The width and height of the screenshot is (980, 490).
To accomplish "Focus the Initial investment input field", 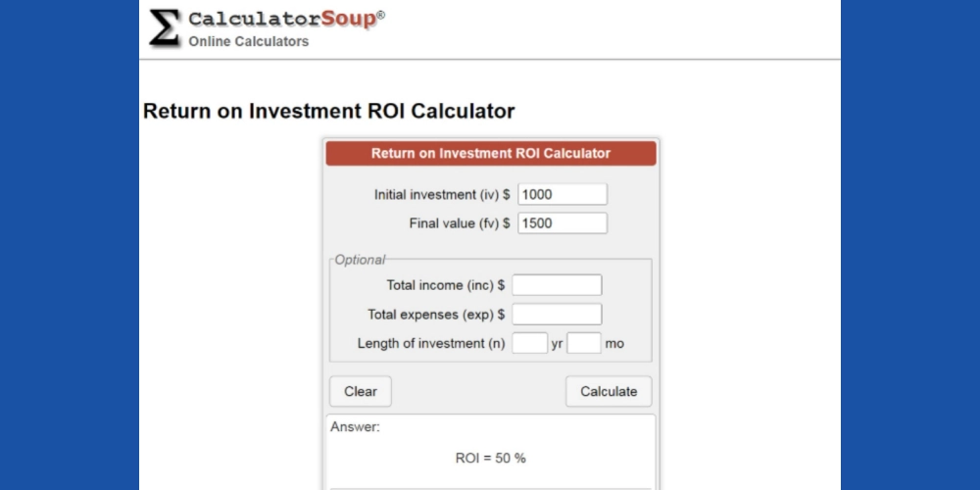I will click(562, 194).
